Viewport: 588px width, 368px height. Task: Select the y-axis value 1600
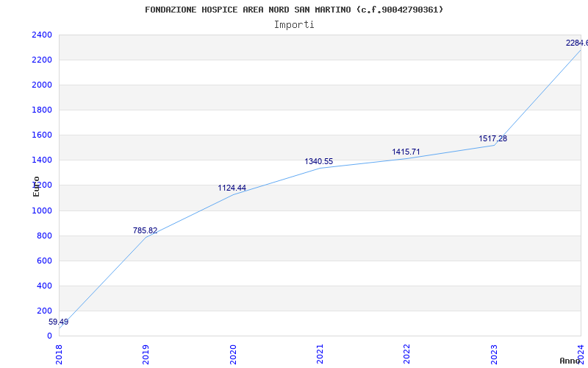tap(42, 135)
